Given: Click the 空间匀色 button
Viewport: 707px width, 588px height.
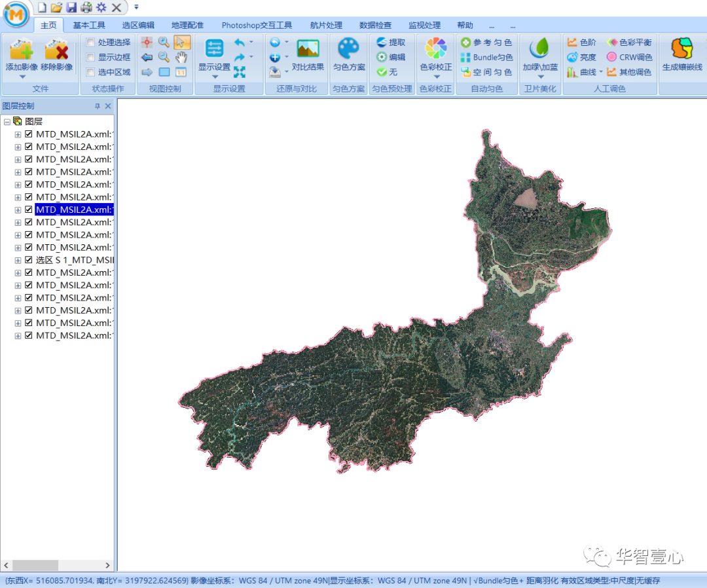Looking at the screenshot, I should tap(486, 72).
